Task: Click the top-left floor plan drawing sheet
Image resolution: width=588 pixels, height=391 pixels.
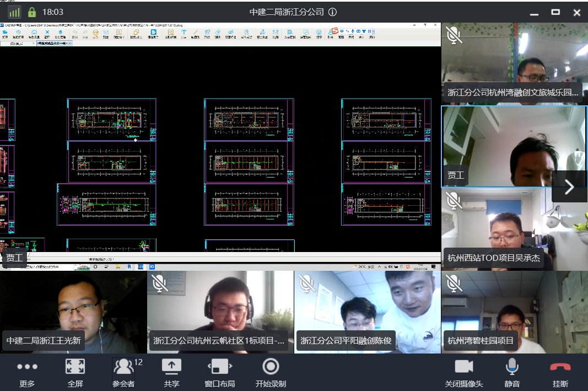Action: (x=112, y=120)
